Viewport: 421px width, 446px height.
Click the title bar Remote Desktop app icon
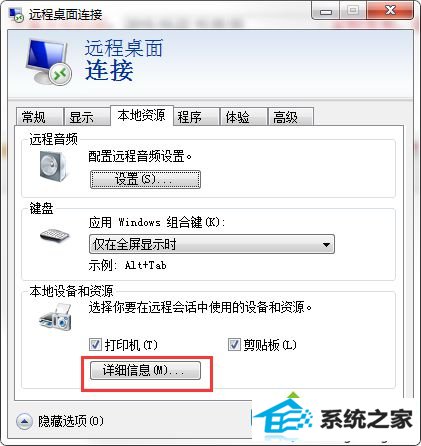point(16,15)
